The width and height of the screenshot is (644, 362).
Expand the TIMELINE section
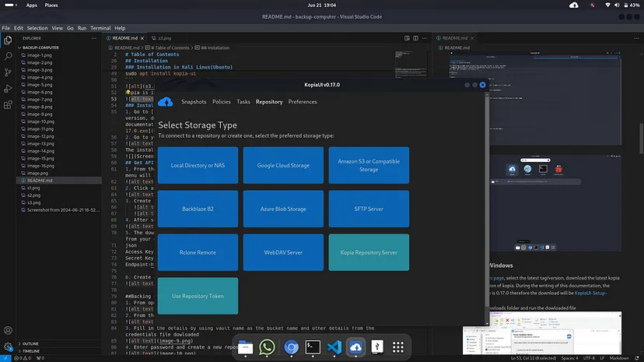point(31,352)
